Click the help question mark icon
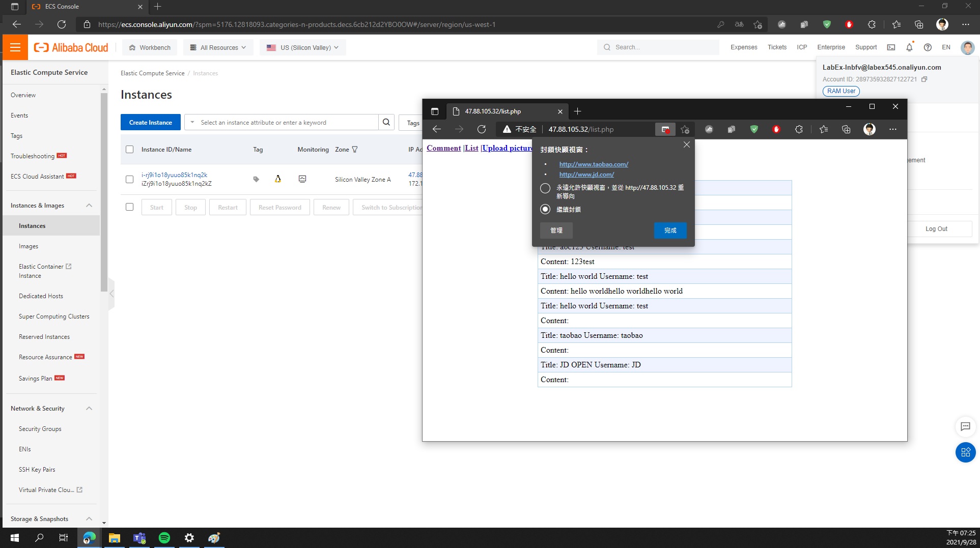The image size is (980, 548). coord(928,47)
